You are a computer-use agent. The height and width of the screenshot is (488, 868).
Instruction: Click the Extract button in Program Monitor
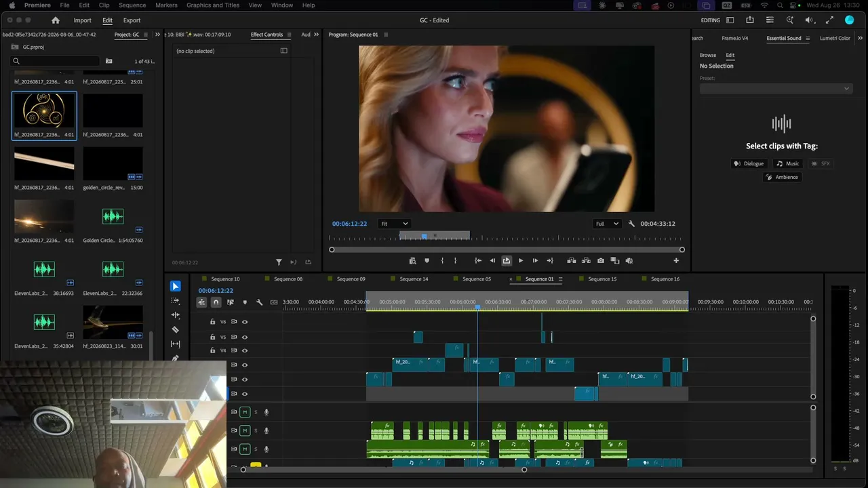click(586, 260)
